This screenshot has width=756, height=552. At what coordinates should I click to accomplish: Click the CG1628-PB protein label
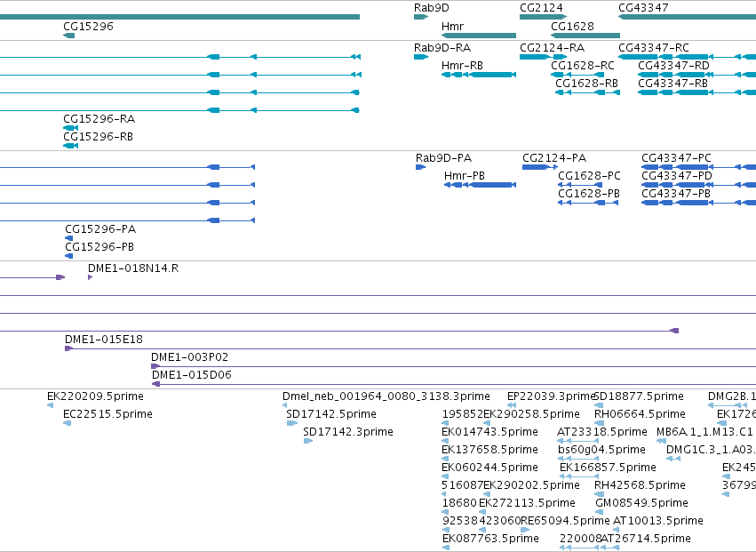[589, 194]
